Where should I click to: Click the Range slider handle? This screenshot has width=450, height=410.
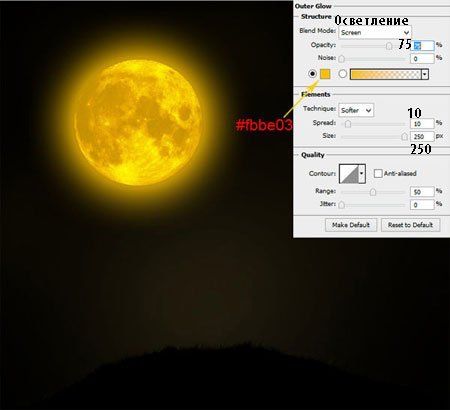pyautogui.click(x=373, y=192)
